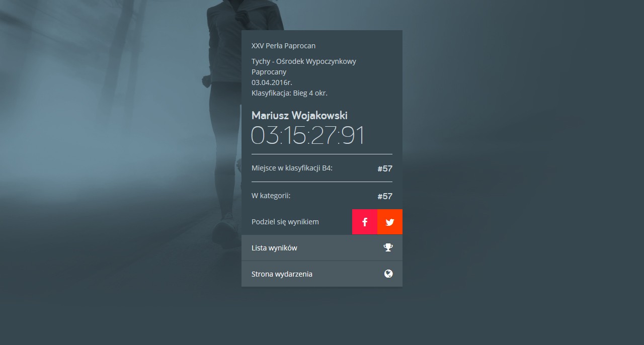The width and height of the screenshot is (644, 345).
Task: Open the Lista wyników link
Action: pyautogui.click(x=275, y=248)
